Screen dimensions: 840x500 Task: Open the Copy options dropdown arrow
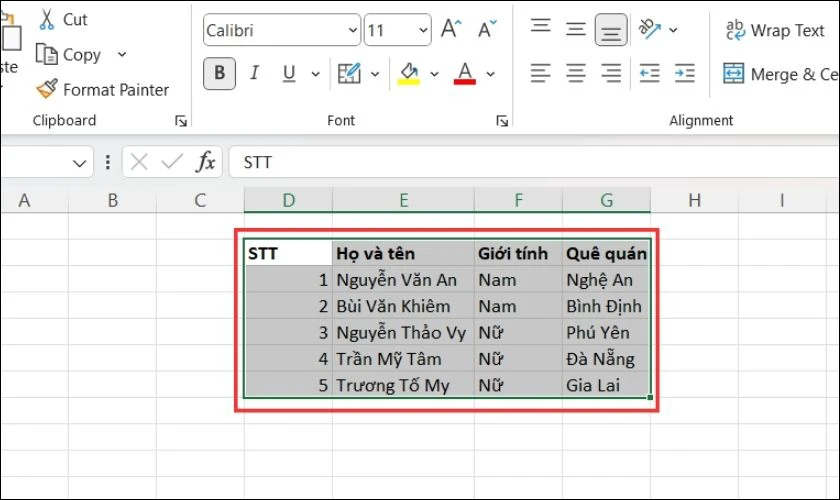click(x=122, y=55)
